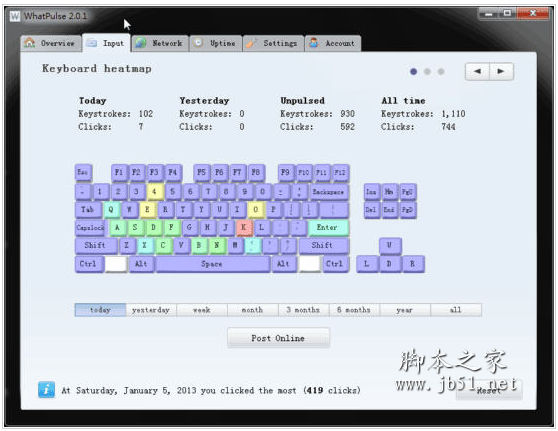Minimize the WhatPulse window
Viewport: 558px width, 431px height.
(488, 14)
